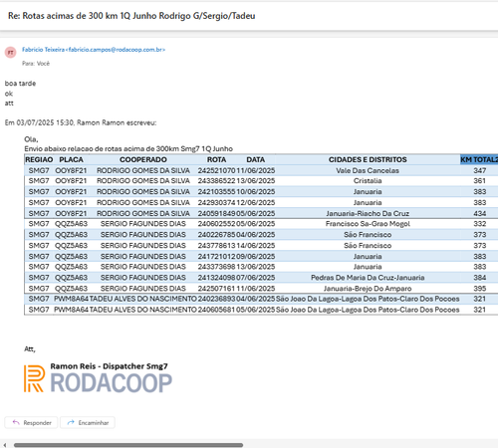
Task: Click route number 240602552
Action: tap(216, 224)
